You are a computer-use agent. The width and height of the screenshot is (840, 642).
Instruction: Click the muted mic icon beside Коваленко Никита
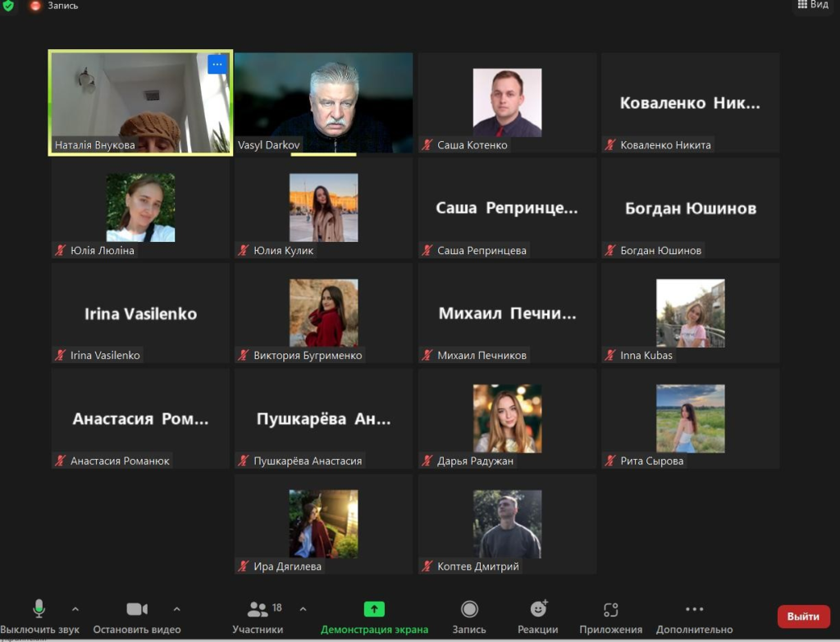(x=610, y=145)
